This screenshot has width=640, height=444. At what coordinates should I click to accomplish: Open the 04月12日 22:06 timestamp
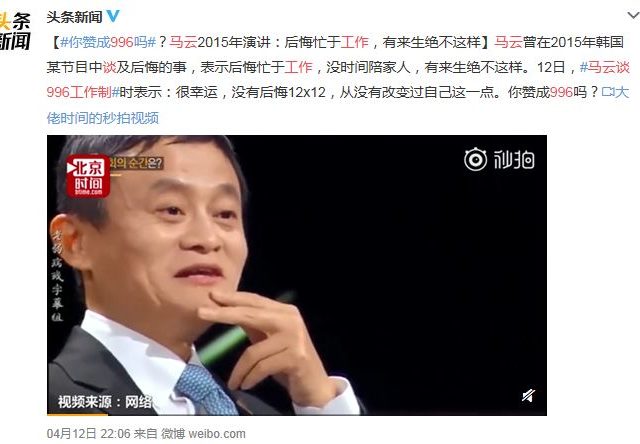pos(88,433)
